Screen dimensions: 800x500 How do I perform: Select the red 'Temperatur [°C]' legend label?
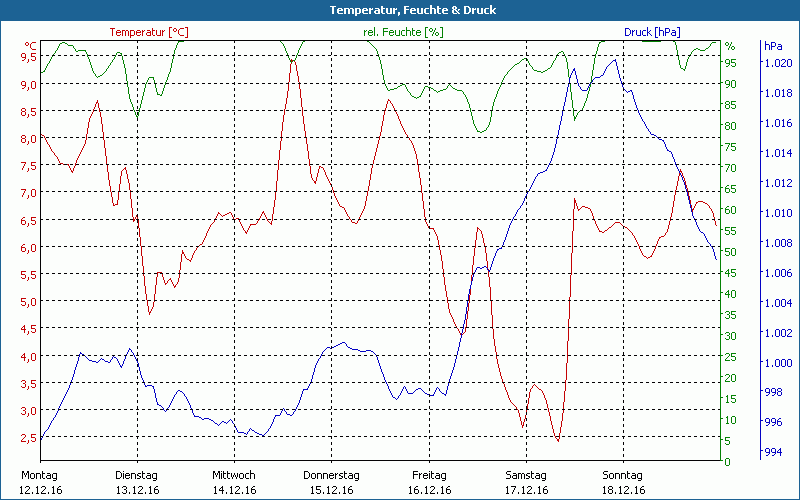point(148,32)
